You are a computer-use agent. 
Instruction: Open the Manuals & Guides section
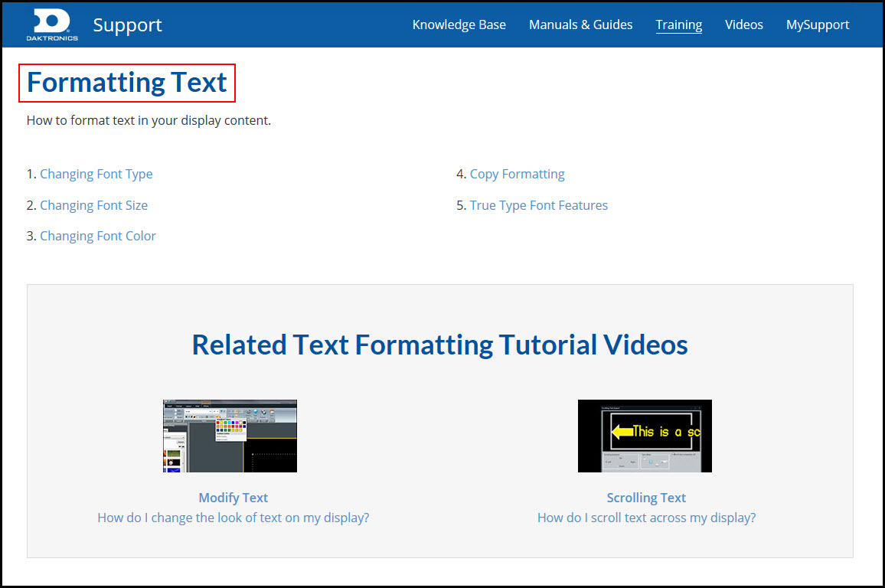pyautogui.click(x=580, y=24)
